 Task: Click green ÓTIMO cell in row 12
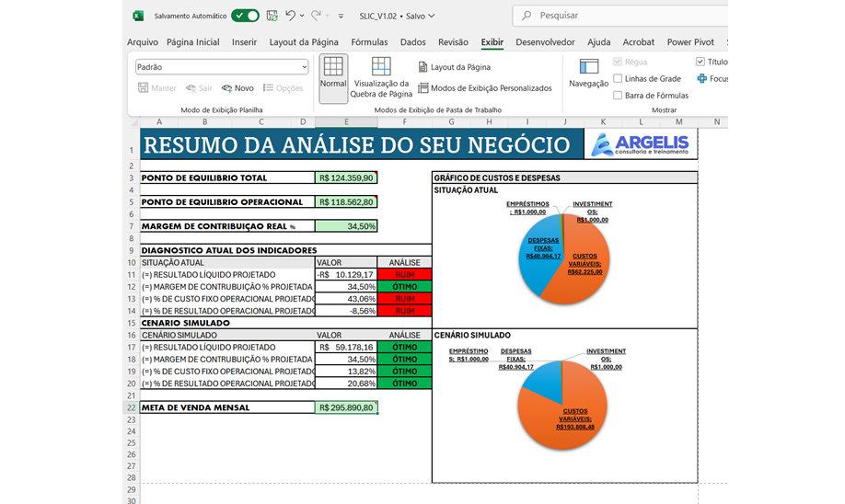(405, 286)
